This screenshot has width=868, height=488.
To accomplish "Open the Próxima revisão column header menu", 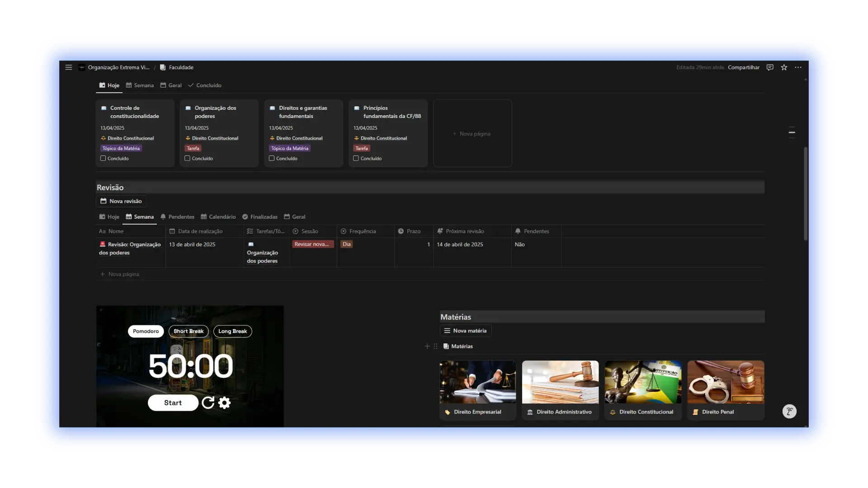I will 472,231.
